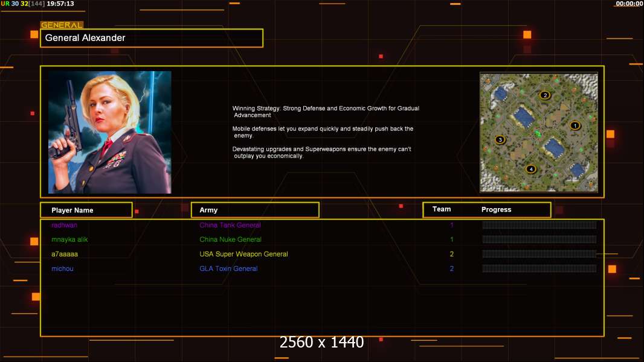Click the 00:00:00 timer display

click(x=630, y=4)
